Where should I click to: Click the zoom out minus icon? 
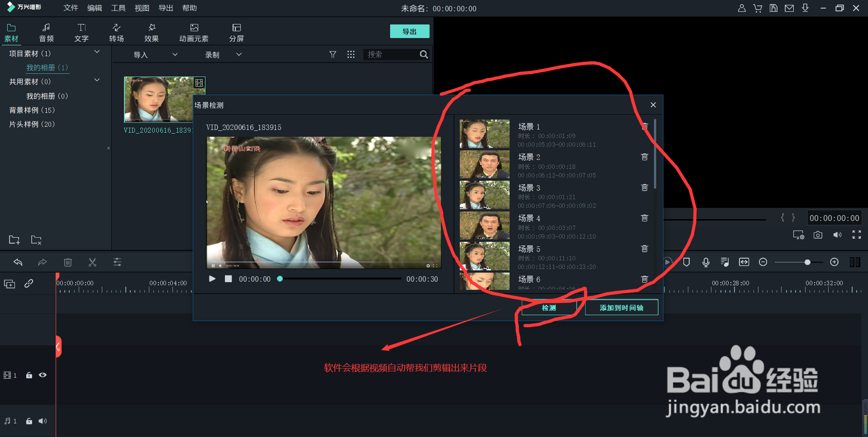pos(763,262)
